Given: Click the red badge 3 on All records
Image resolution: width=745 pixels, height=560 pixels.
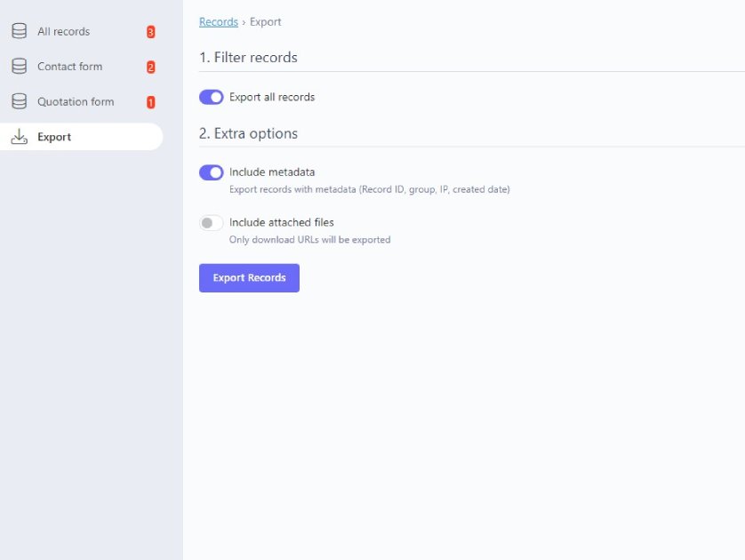Looking at the screenshot, I should 150,32.
